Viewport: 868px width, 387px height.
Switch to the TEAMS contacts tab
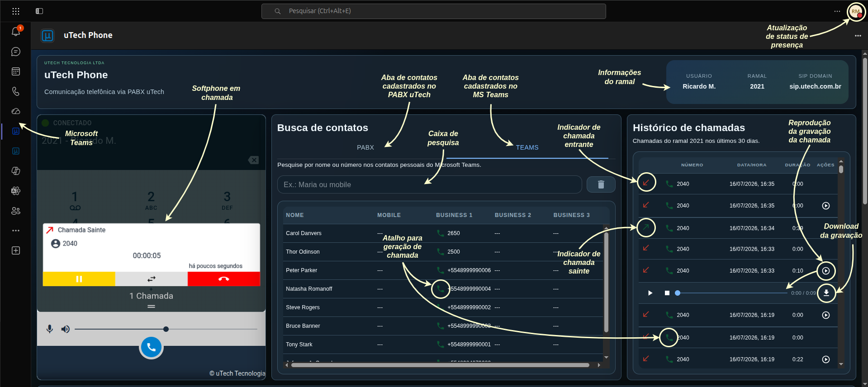[527, 147]
